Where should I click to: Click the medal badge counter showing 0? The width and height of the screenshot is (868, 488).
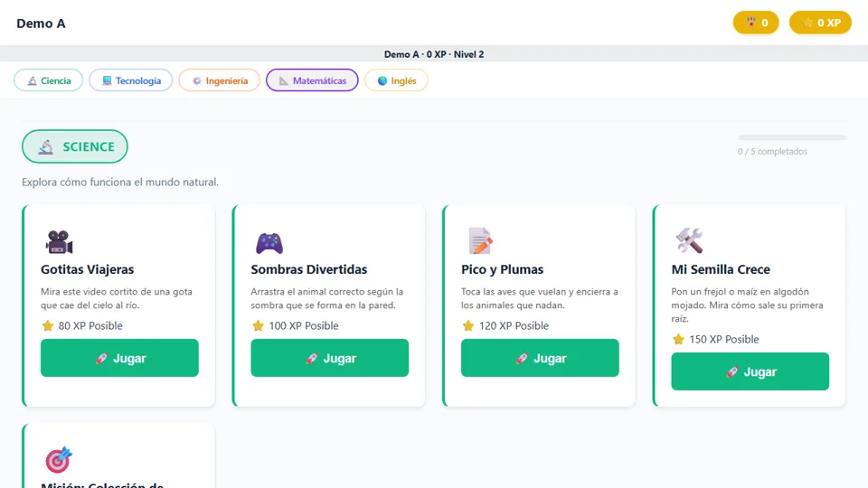(x=756, y=23)
